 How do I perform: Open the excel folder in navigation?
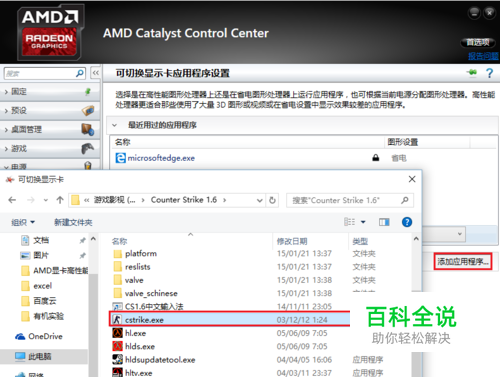[x=43, y=286]
